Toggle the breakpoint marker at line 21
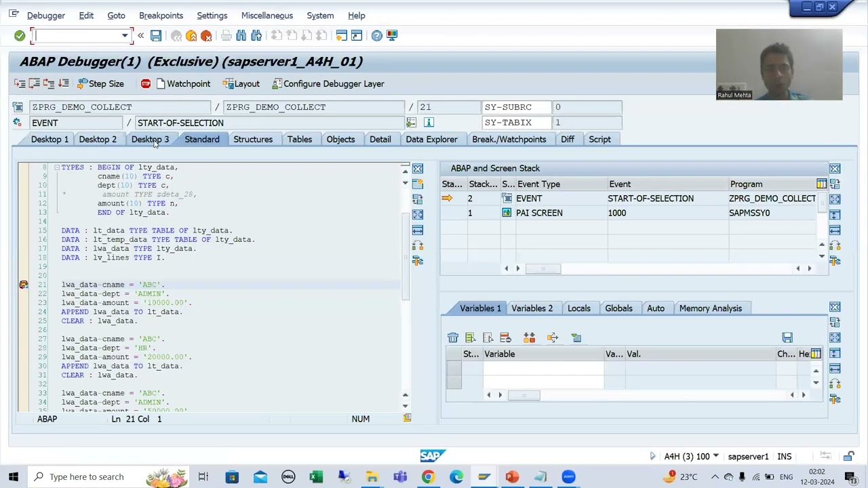This screenshot has width=868, height=488. [24, 285]
